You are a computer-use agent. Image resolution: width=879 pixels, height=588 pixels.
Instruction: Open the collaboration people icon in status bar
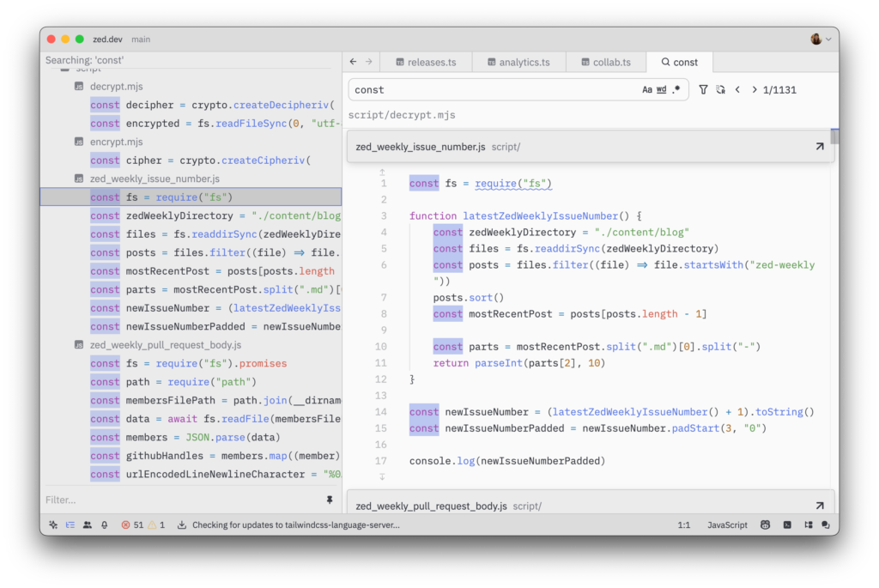pyautogui.click(x=88, y=525)
